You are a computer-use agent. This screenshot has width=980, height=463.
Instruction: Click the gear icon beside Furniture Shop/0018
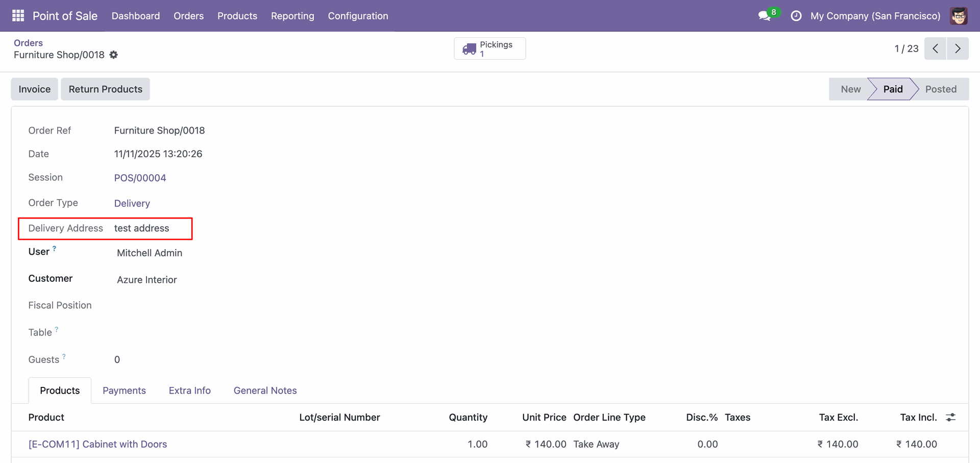click(x=114, y=55)
